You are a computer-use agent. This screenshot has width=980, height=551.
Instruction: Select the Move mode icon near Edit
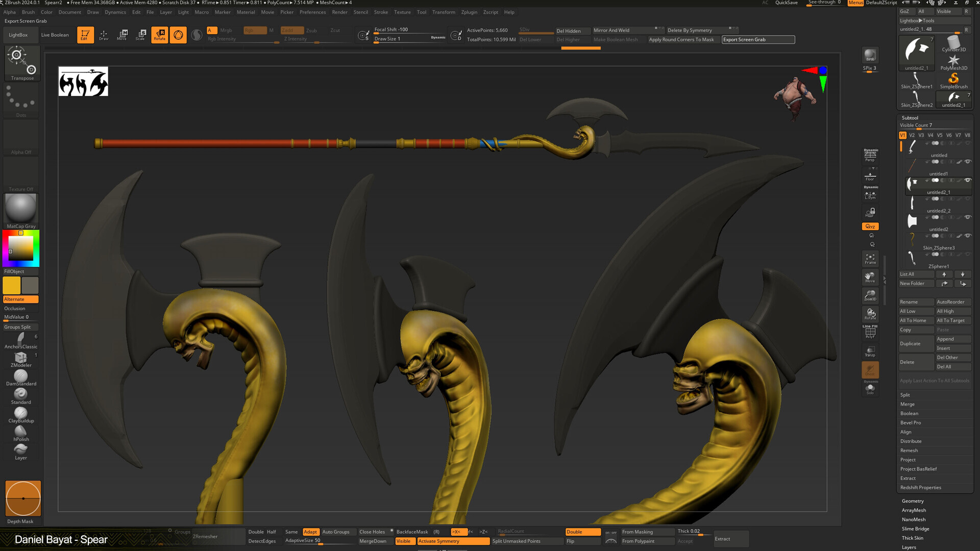(122, 34)
